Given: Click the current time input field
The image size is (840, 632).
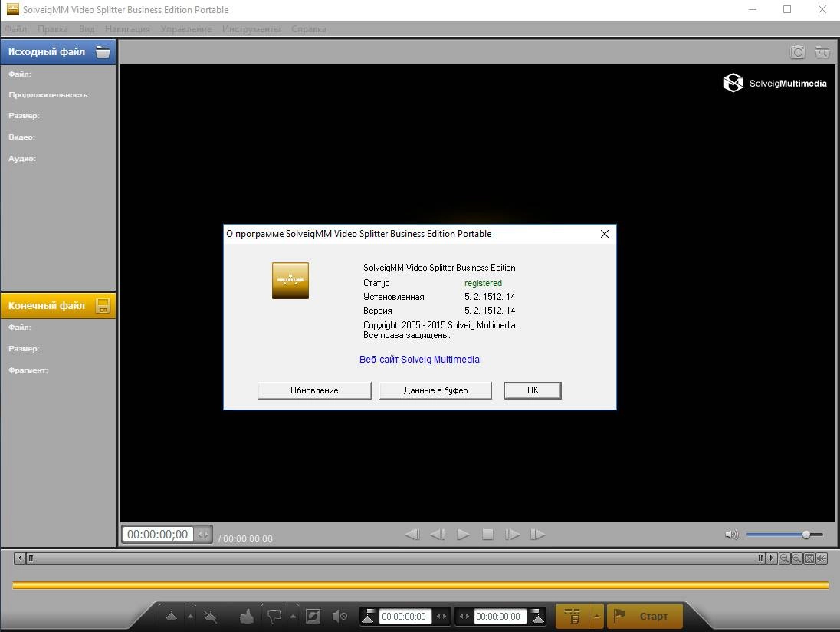Looking at the screenshot, I should coord(158,535).
